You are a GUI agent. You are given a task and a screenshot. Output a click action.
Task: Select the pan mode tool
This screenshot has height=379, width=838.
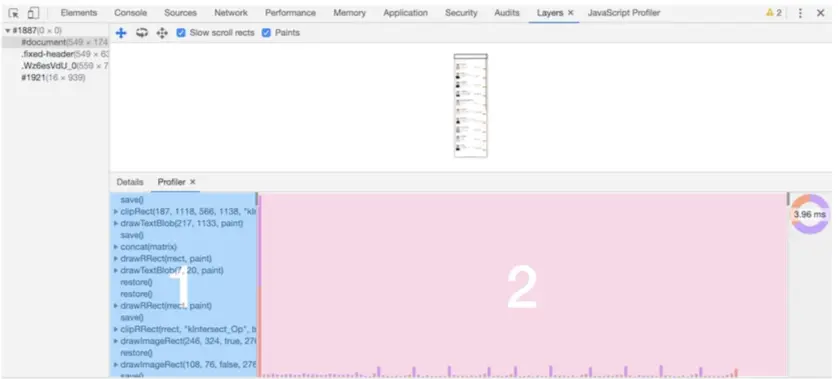[121, 33]
